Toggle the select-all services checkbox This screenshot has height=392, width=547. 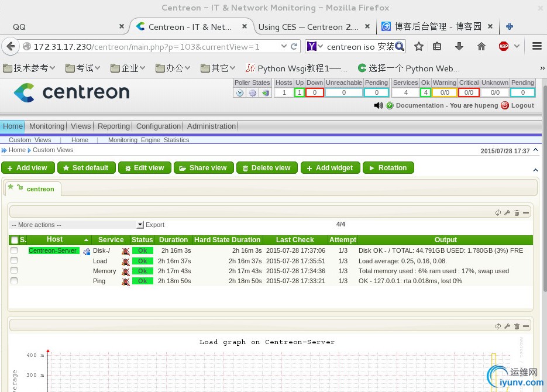coord(15,240)
